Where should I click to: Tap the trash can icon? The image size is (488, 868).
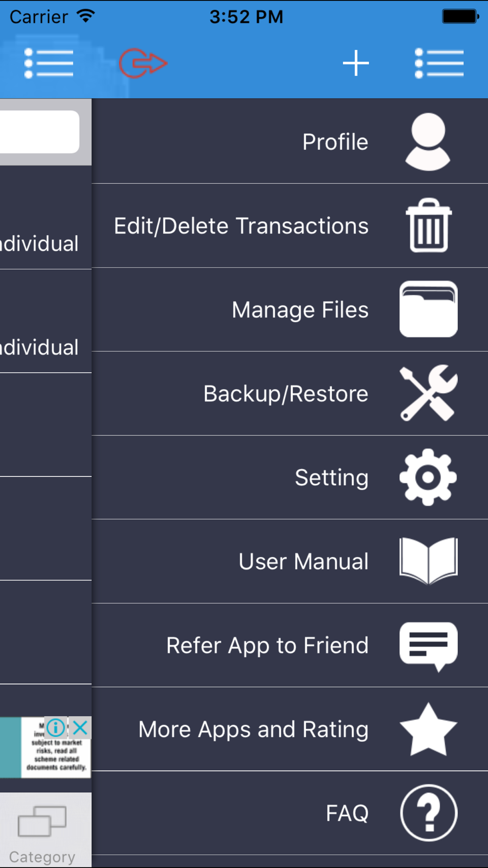pyautogui.click(x=429, y=225)
